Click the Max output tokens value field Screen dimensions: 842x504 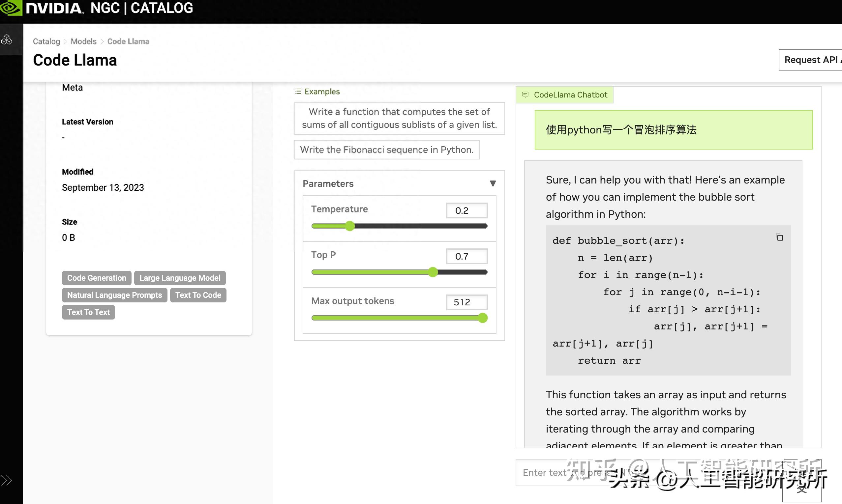click(467, 302)
